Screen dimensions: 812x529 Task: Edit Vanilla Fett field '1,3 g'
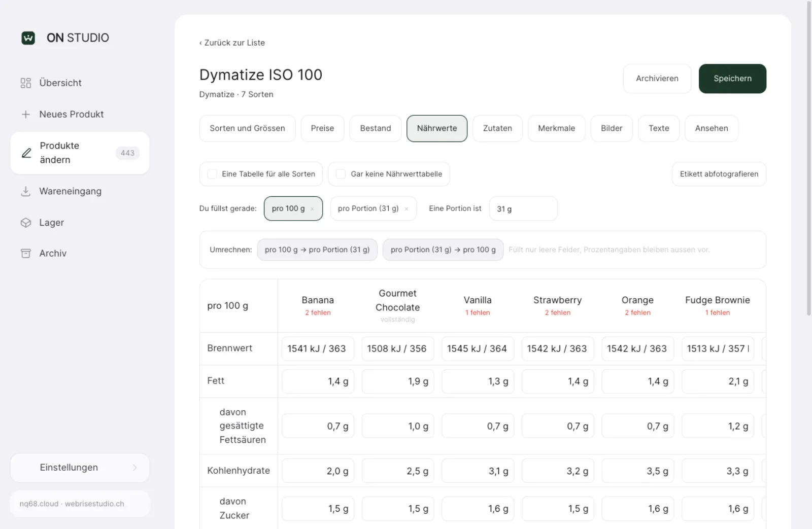point(478,381)
